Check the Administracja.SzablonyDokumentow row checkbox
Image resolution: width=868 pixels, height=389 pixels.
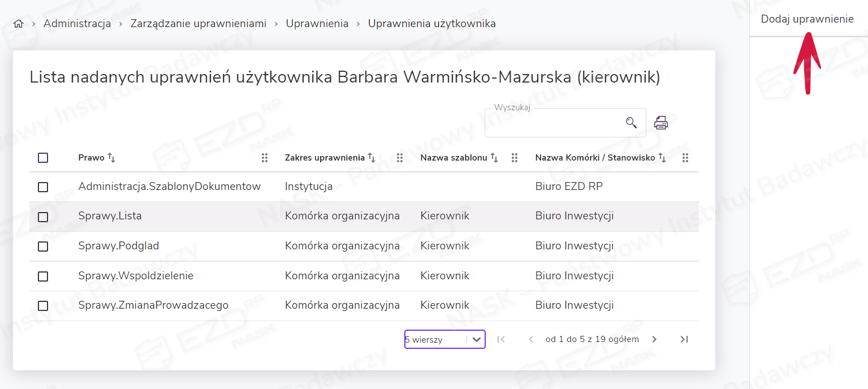pos(43,187)
